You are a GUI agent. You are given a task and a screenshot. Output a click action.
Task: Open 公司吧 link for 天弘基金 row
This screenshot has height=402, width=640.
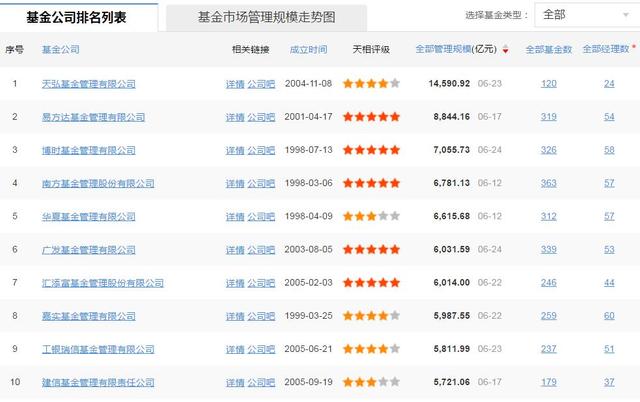coord(261,84)
